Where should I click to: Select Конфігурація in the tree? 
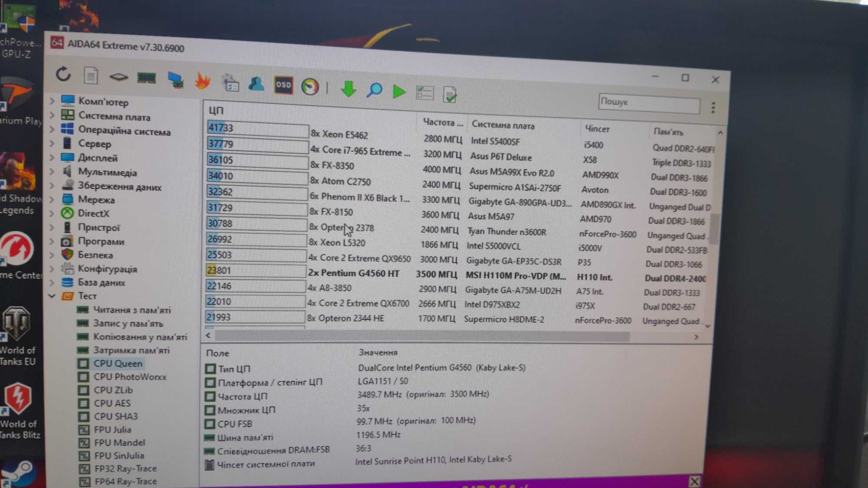(107, 269)
